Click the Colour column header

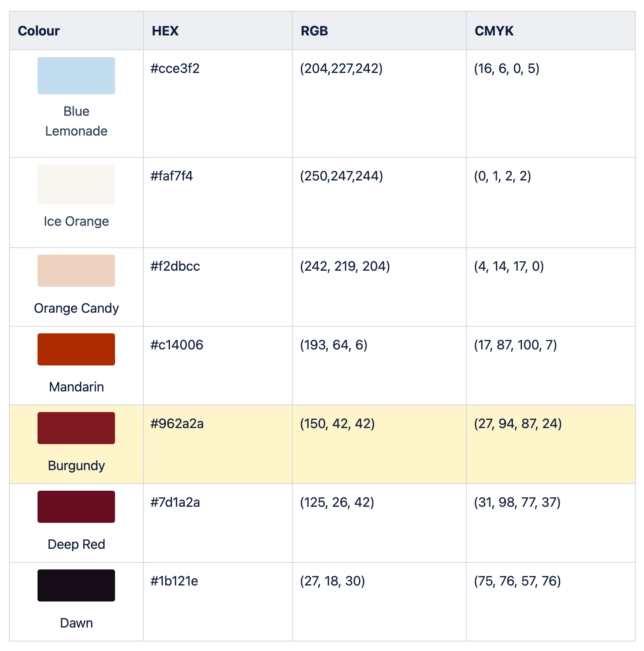(x=39, y=31)
